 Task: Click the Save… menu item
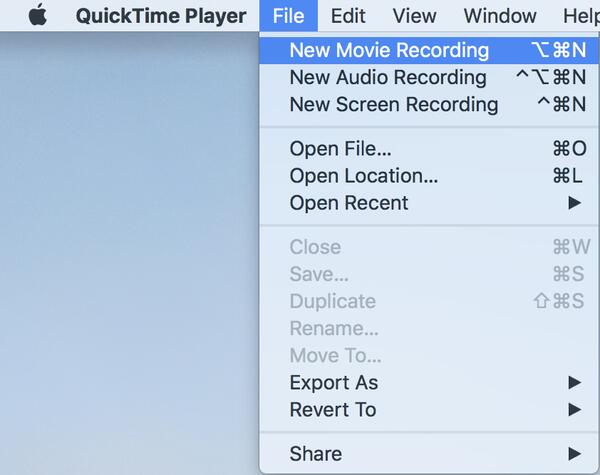coord(319,274)
